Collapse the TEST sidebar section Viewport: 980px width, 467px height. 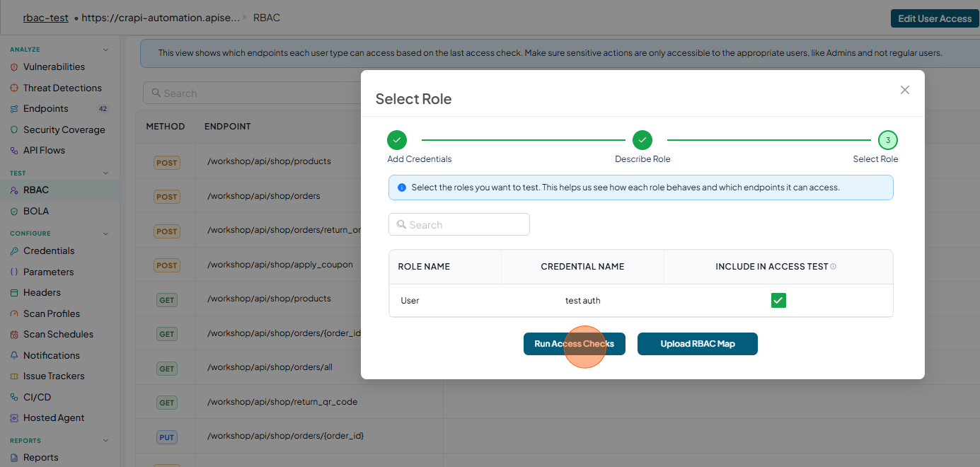tap(106, 173)
